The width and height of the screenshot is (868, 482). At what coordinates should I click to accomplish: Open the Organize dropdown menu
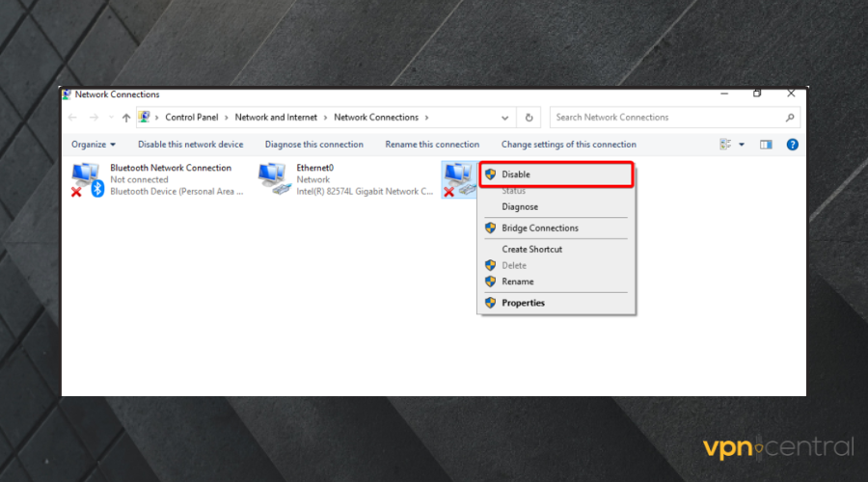[x=94, y=145]
